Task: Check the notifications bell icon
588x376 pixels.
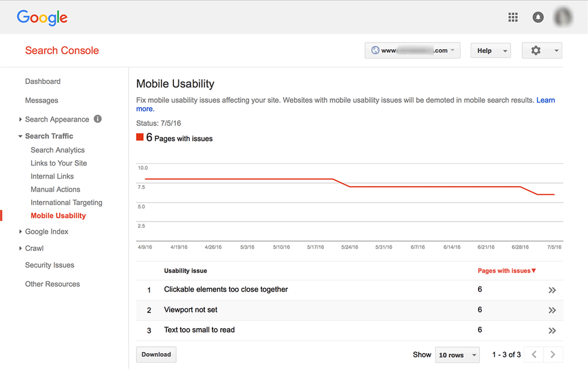Action: [x=538, y=17]
